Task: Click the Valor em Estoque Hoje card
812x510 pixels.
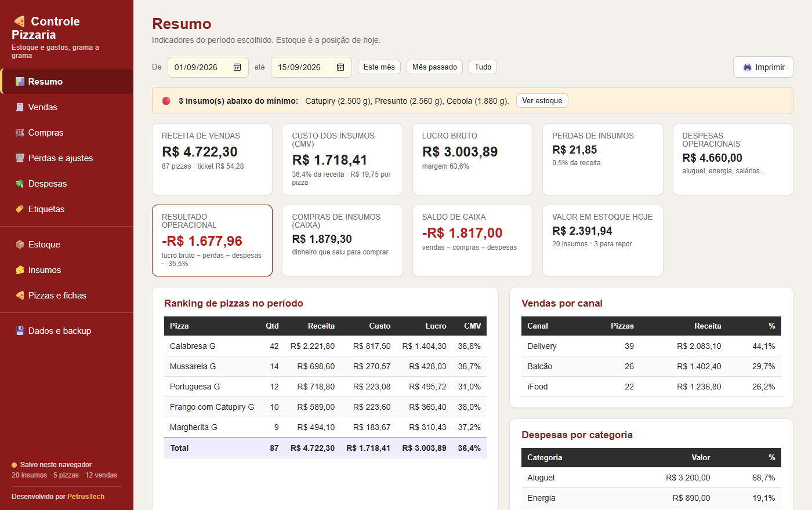Action: pos(603,241)
